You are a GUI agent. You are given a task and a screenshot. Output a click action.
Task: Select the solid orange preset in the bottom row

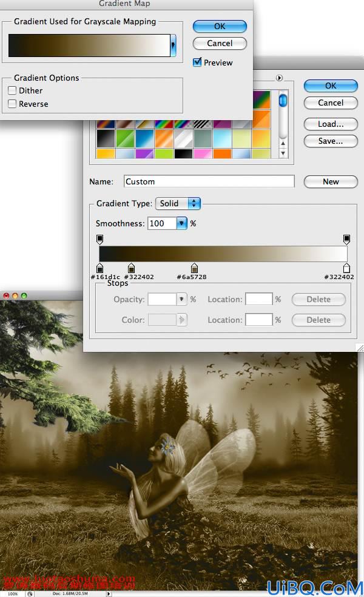click(223, 154)
